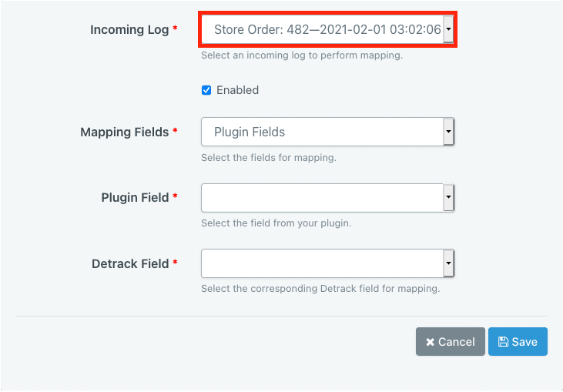
Task: Click the arrow on Mapping Fields select
Action: [449, 132]
